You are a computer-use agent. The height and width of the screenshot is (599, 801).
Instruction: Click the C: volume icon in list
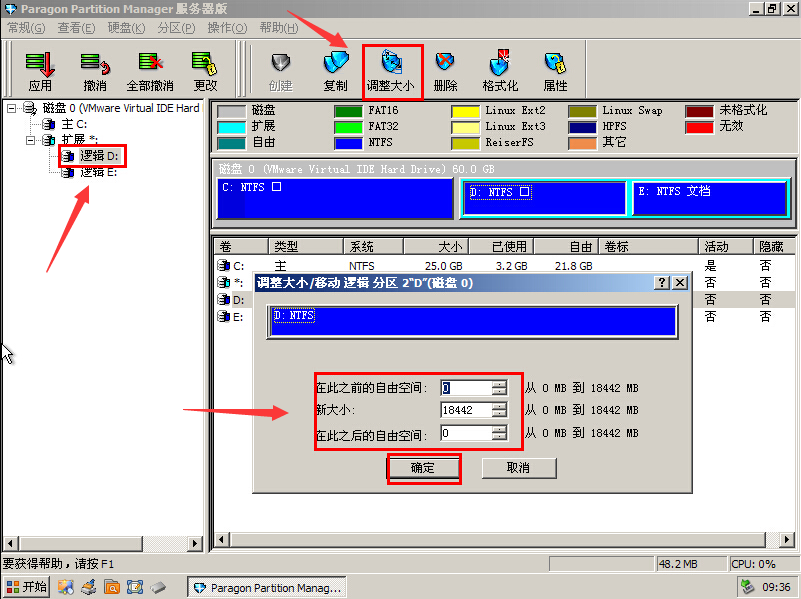click(x=223, y=265)
